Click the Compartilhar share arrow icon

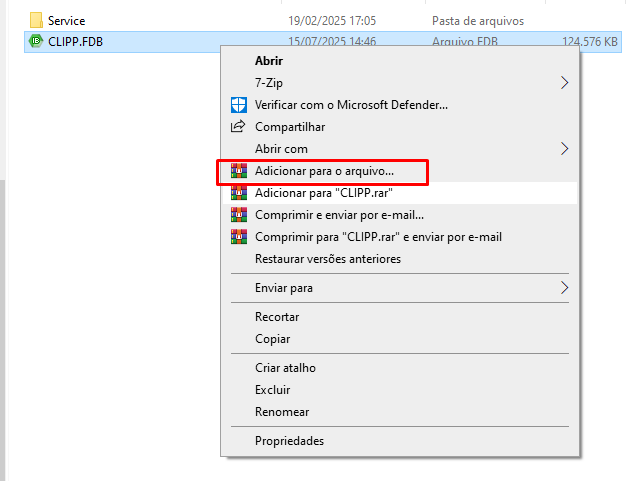[x=238, y=126]
